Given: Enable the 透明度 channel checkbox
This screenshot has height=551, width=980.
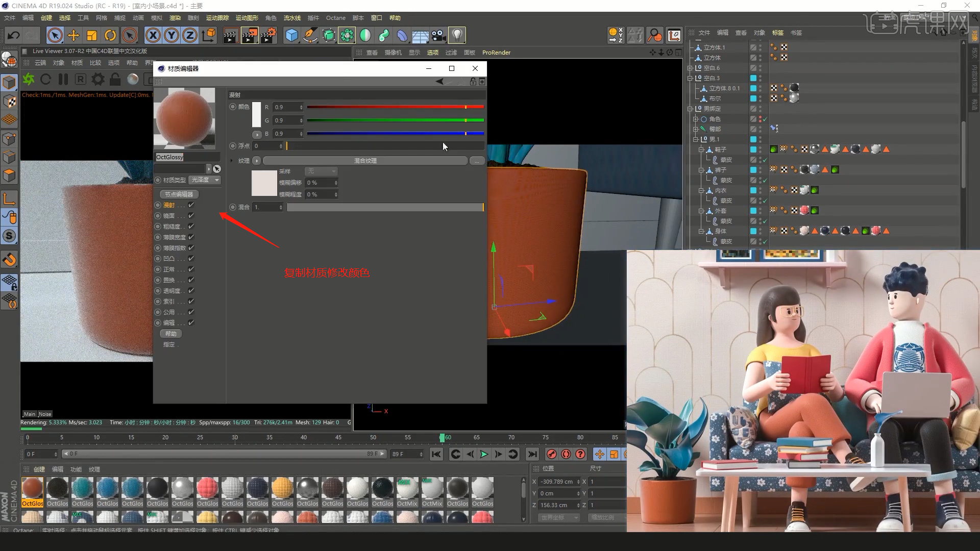Looking at the screenshot, I should (x=191, y=290).
